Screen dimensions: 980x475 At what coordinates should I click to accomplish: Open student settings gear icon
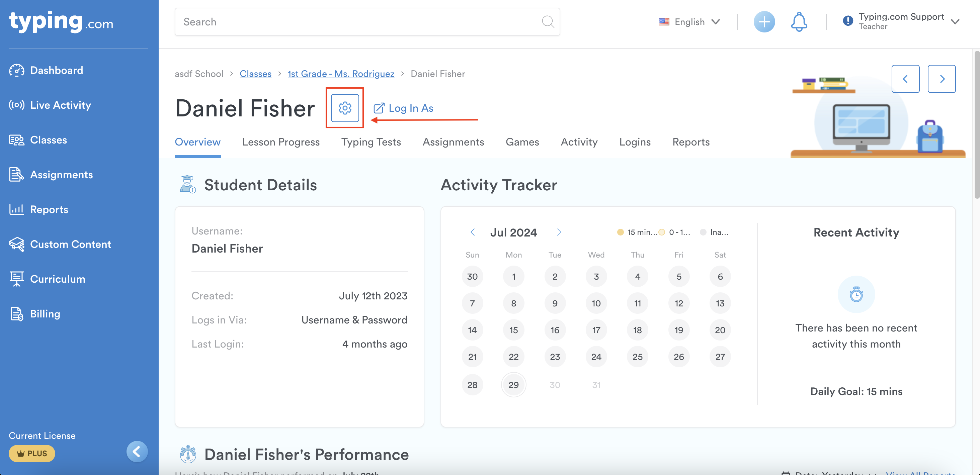[x=345, y=108]
